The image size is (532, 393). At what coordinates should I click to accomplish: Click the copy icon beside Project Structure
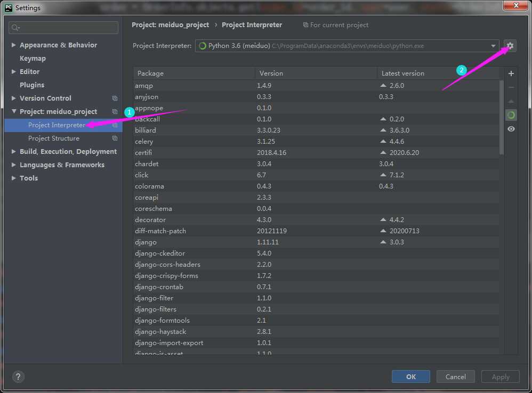115,138
